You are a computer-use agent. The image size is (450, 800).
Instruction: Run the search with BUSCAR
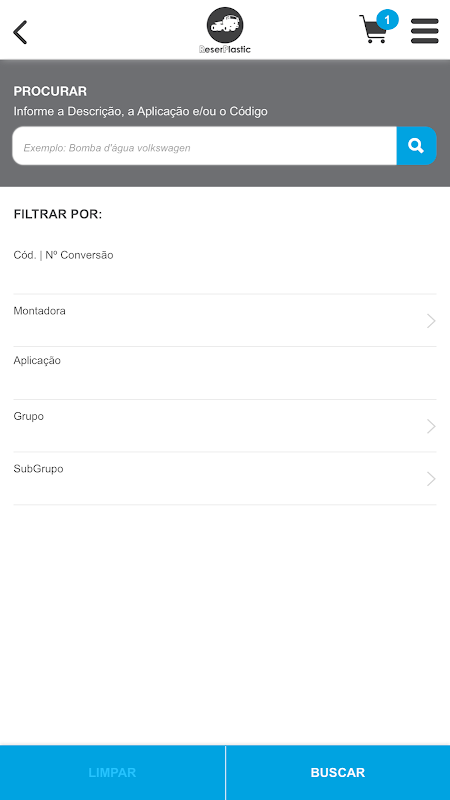[338, 772]
